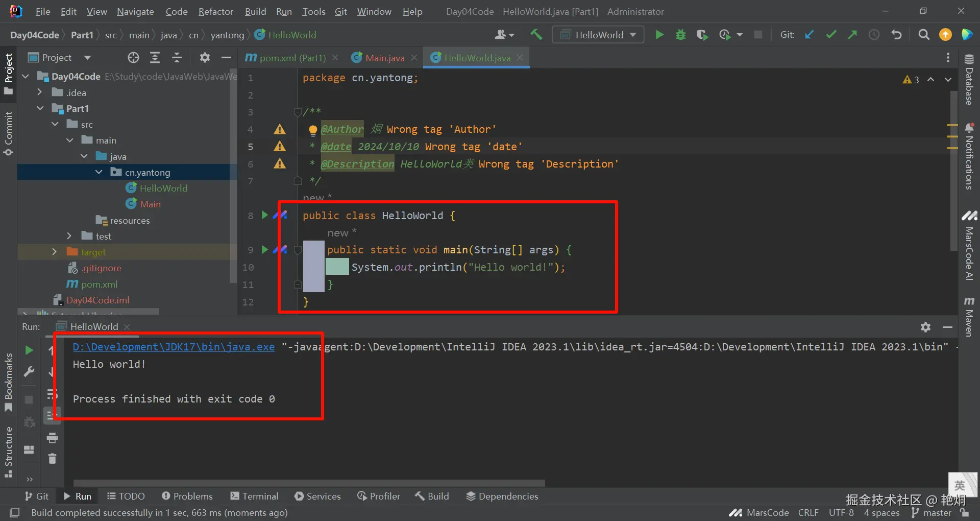
Task: Expand the target folder
Action: [x=55, y=252]
